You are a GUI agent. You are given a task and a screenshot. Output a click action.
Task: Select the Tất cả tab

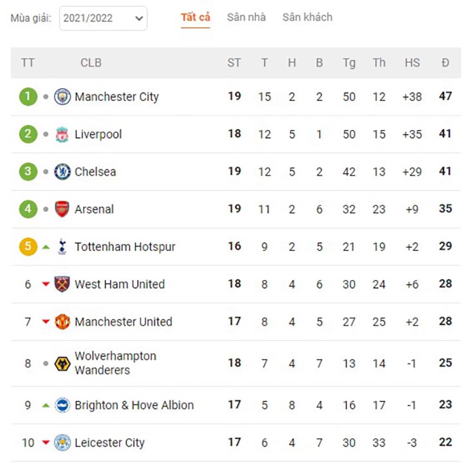195,17
